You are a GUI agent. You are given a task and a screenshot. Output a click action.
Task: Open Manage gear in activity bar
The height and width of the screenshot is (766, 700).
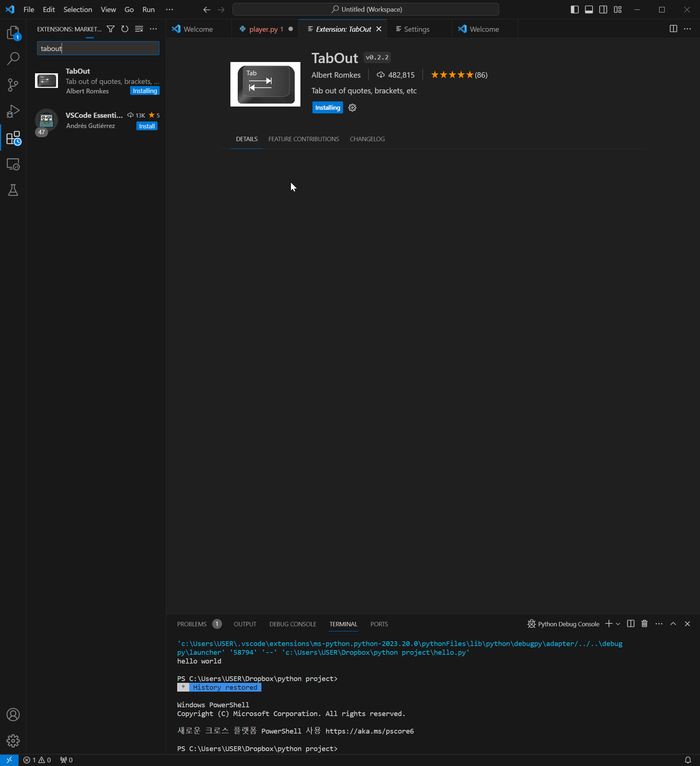coord(13,740)
